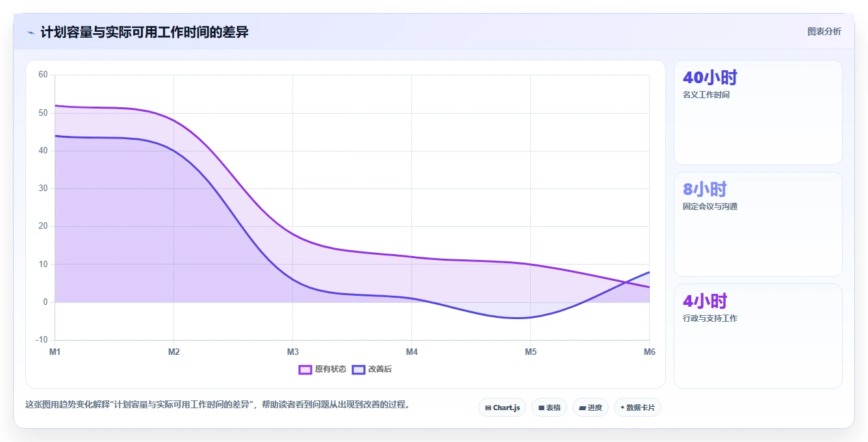The image size is (868, 442).
Task: Click the 4小时 value card
Action: [758, 336]
